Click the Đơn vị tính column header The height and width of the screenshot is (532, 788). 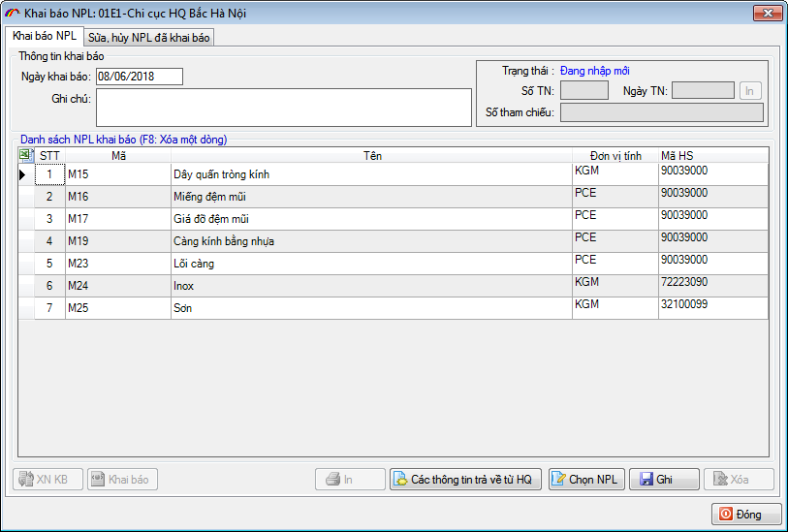tap(615, 155)
